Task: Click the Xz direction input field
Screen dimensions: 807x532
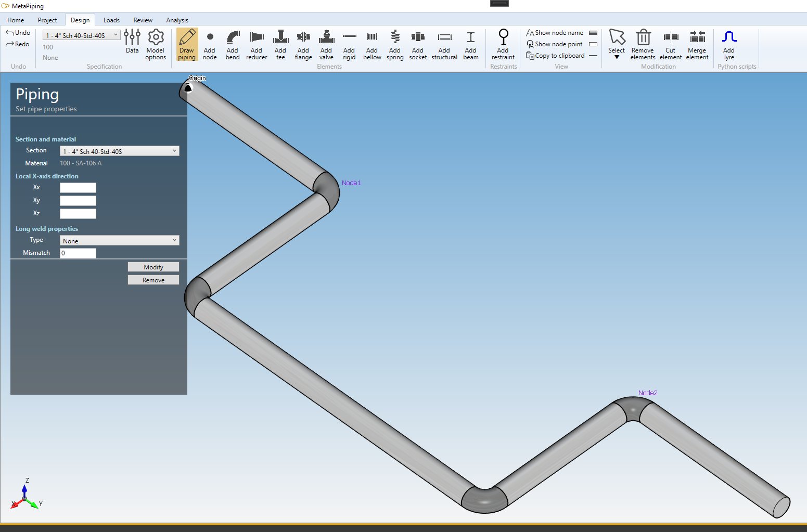Action: point(78,214)
